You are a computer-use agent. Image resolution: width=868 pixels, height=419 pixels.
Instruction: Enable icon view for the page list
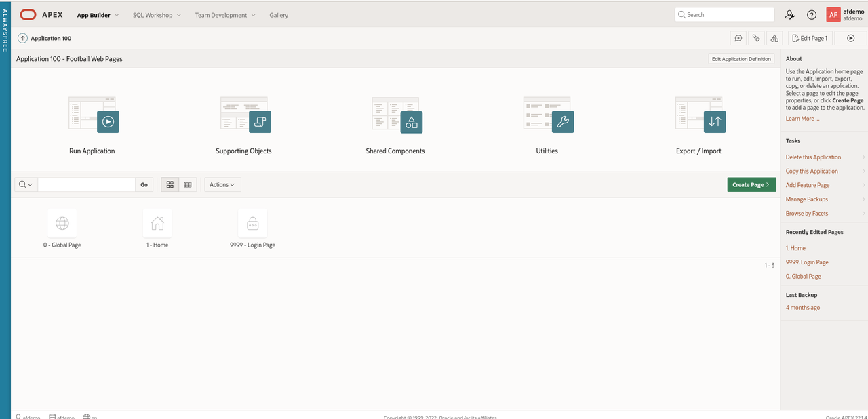click(170, 184)
